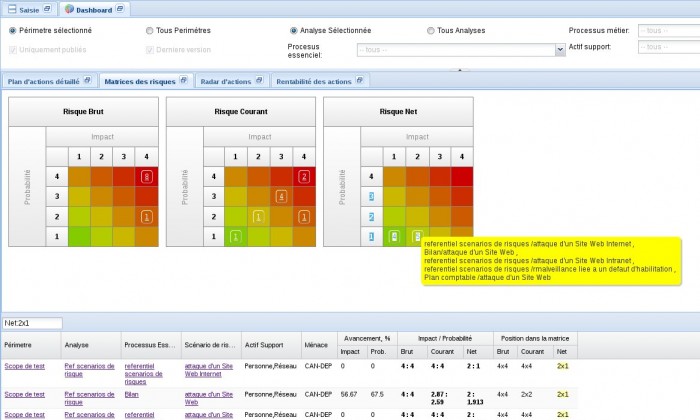Sort by Ménace column header
Viewport: 700px width, 420px height.
click(319, 345)
